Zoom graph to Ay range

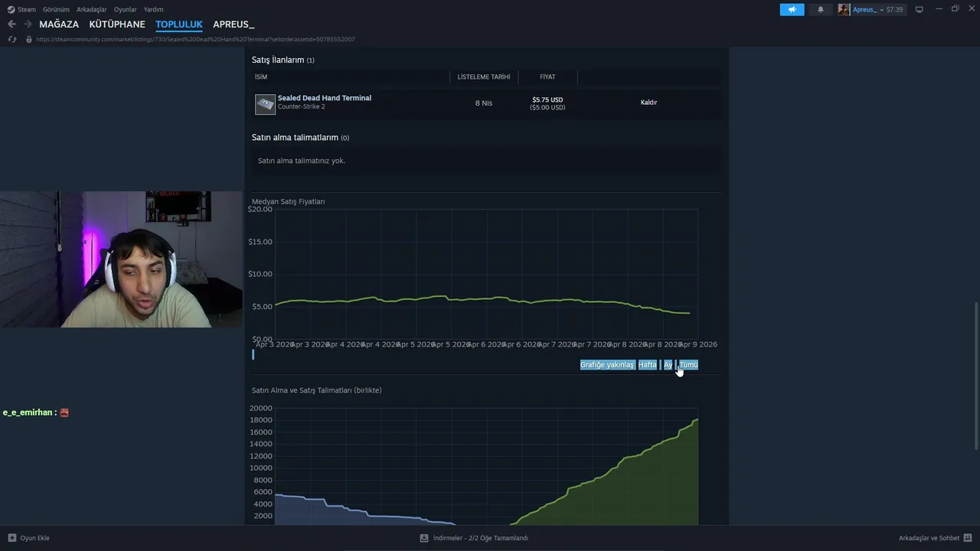668,365
